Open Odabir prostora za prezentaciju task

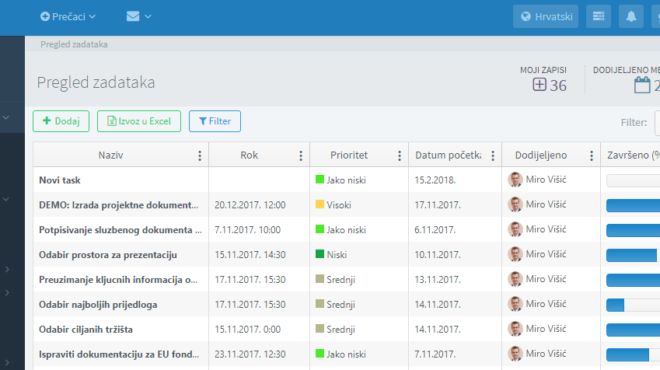point(108,255)
